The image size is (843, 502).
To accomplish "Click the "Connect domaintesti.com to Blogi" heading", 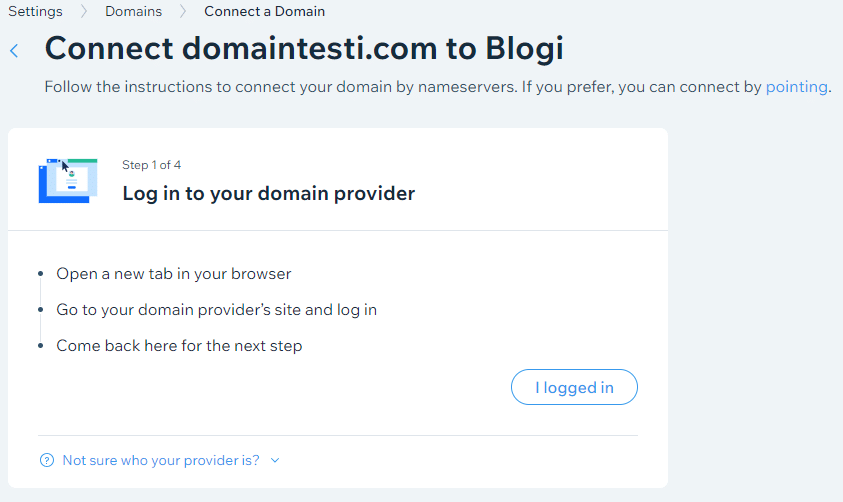I will [x=304, y=49].
